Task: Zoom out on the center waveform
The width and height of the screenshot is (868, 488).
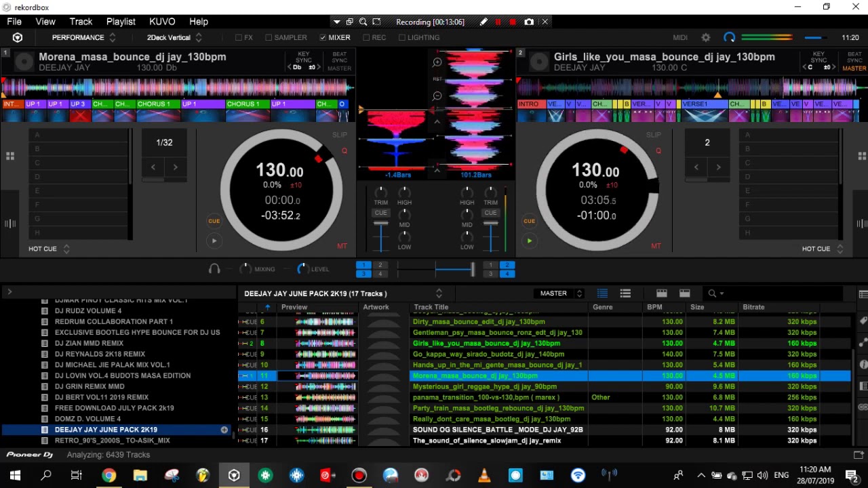Action: 437,96
